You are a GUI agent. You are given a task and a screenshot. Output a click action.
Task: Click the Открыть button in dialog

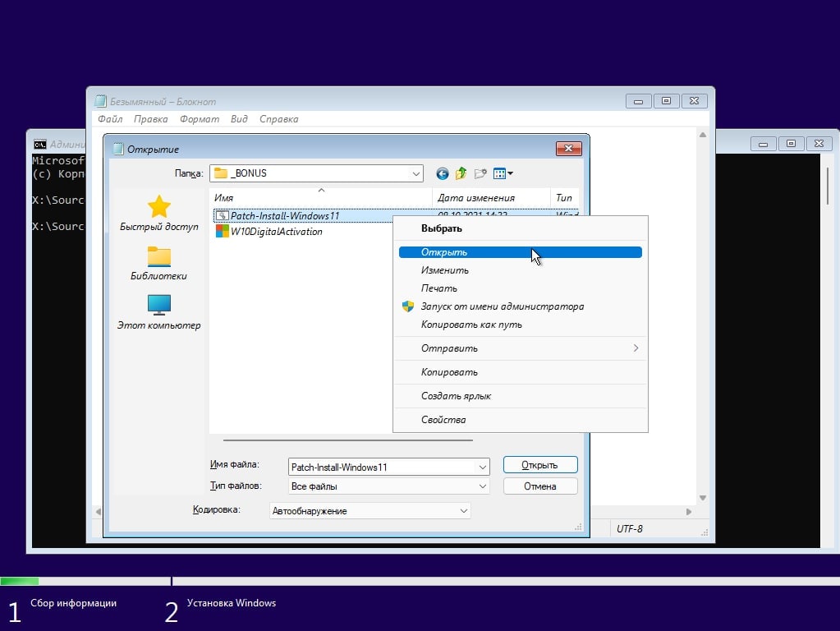click(x=540, y=465)
